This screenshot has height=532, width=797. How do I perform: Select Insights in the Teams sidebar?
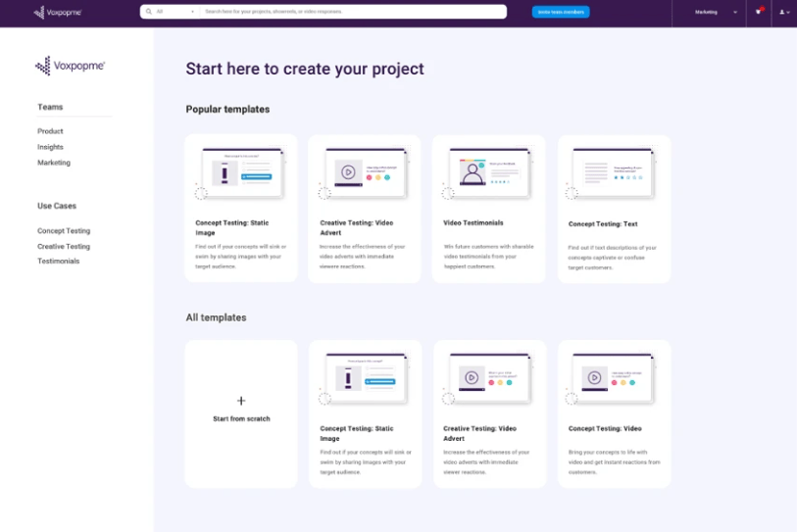[x=50, y=147]
